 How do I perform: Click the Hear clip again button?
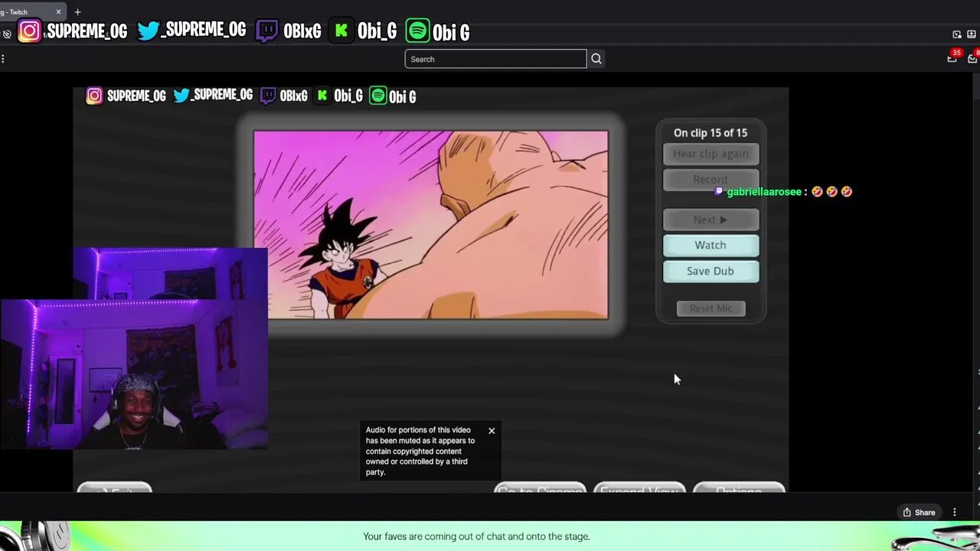pyautogui.click(x=710, y=154)
